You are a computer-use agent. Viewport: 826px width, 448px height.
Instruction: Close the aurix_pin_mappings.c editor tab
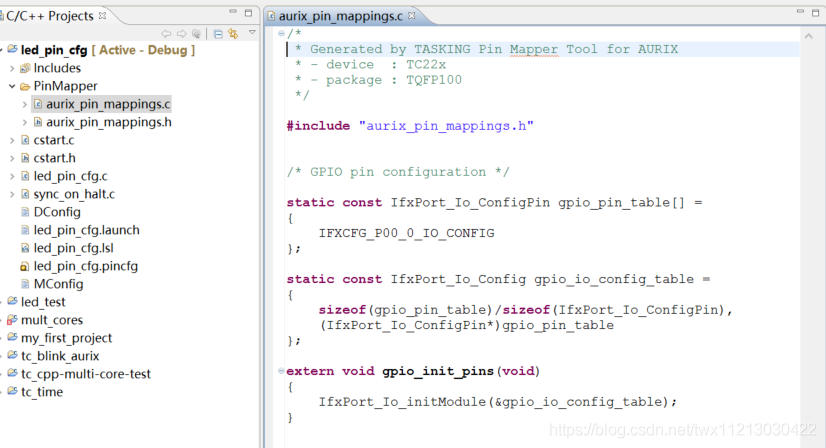tap(411, 16)
